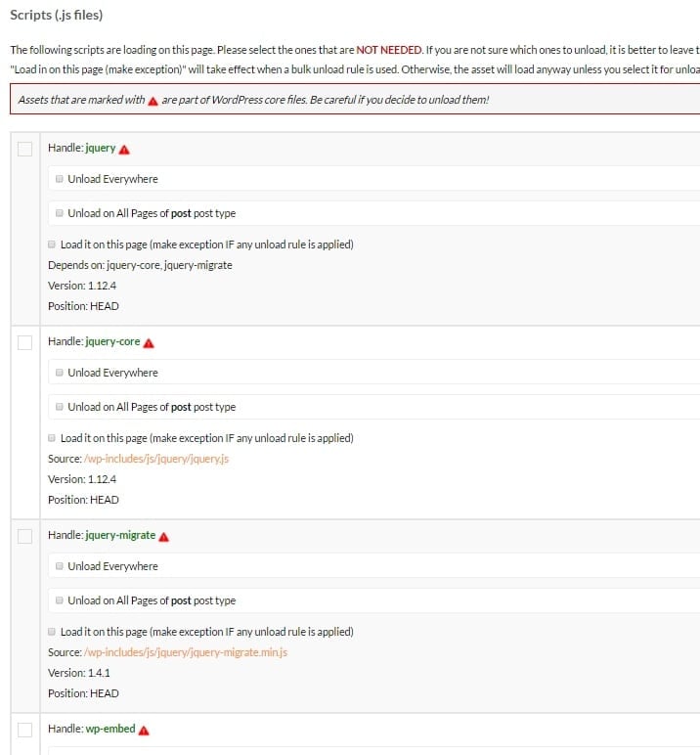The image size is (700, 755).
Task: Select the large checkbox for wp-embed handle
Action: click(x=25, y=730)
